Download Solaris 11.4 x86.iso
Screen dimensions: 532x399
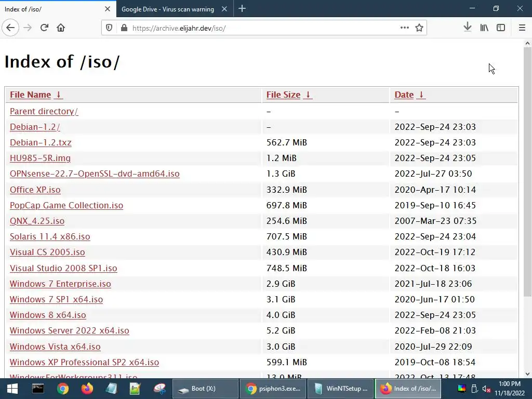pyautogui.click(x=50, y=236)
